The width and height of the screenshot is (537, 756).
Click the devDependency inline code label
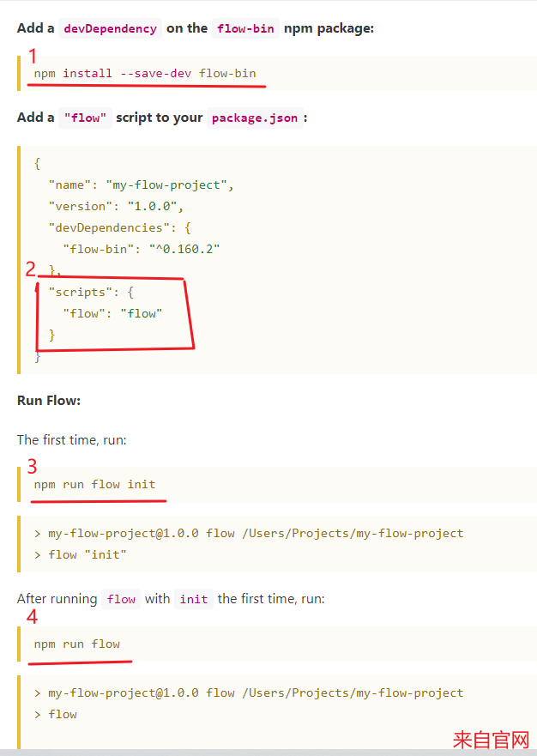(111, 28)
